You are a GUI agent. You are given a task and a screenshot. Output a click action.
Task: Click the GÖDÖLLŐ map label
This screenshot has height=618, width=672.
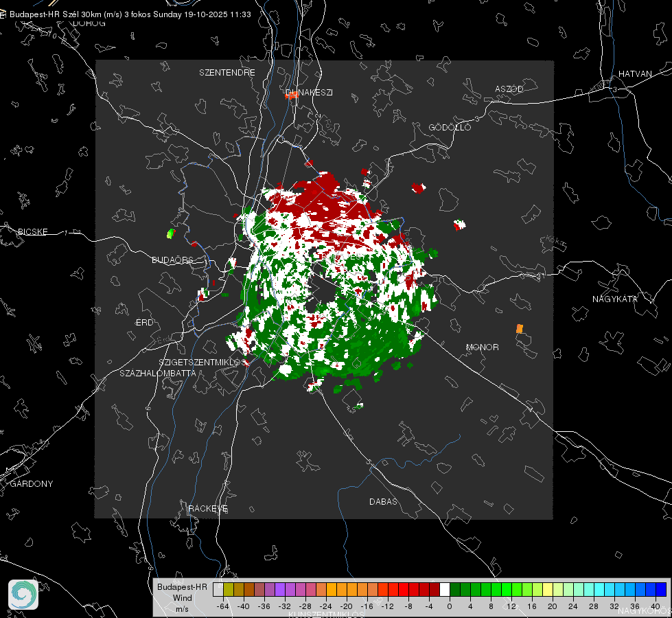[x=450, y=127]
